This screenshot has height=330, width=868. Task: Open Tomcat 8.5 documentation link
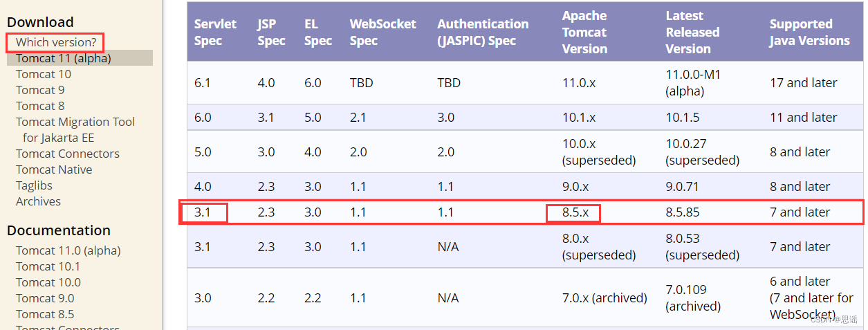pos(45,314)
